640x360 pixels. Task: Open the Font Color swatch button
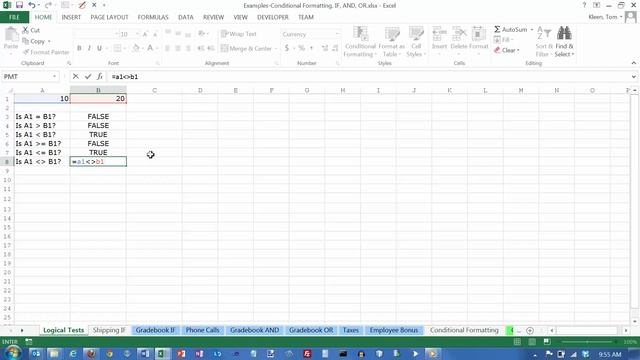click(x=150, y=48)
